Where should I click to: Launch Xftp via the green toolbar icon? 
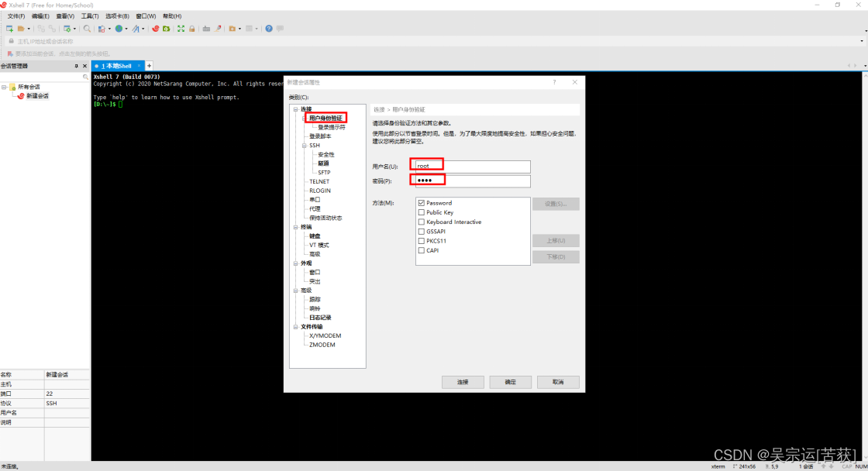coord(166,28)
